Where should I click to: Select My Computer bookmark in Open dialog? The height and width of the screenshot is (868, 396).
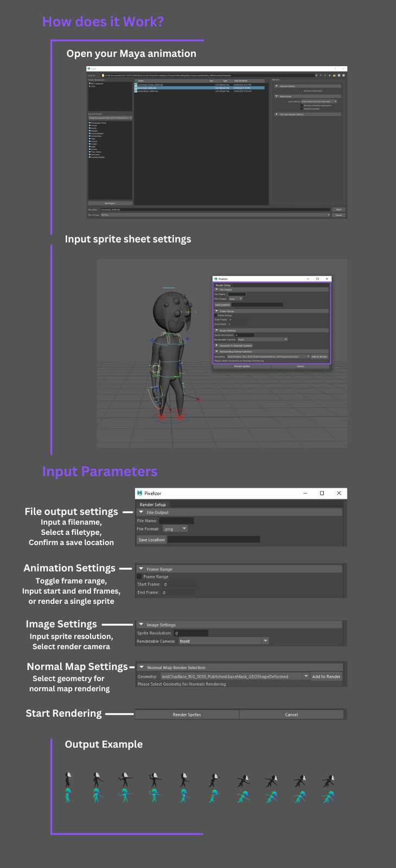point(97,84)
